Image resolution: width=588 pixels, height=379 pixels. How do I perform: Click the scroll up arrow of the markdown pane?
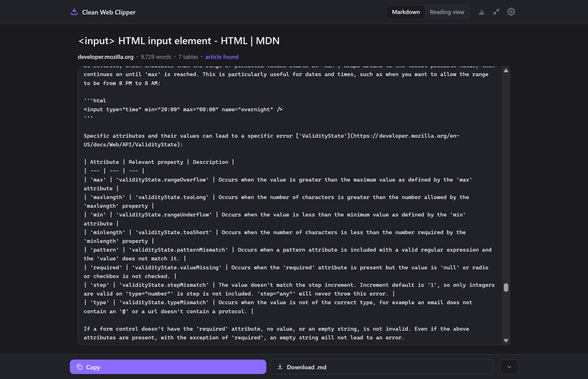point(506,71)
